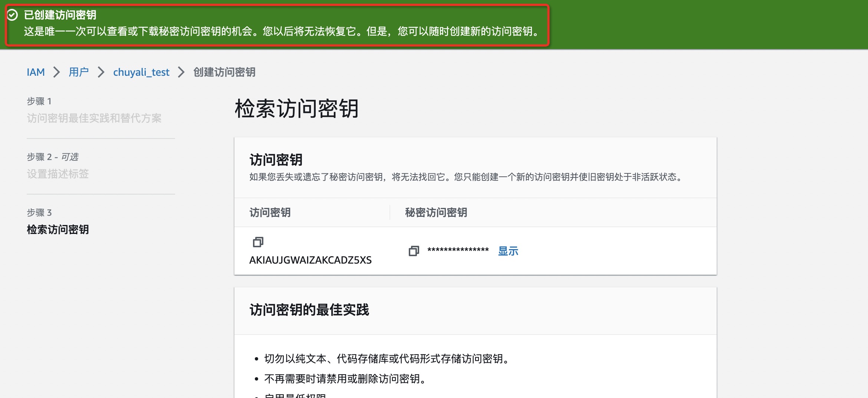Click the 访问密钥 column header
The height and width of the screenshot is (398, 868).
pos(270,212)
